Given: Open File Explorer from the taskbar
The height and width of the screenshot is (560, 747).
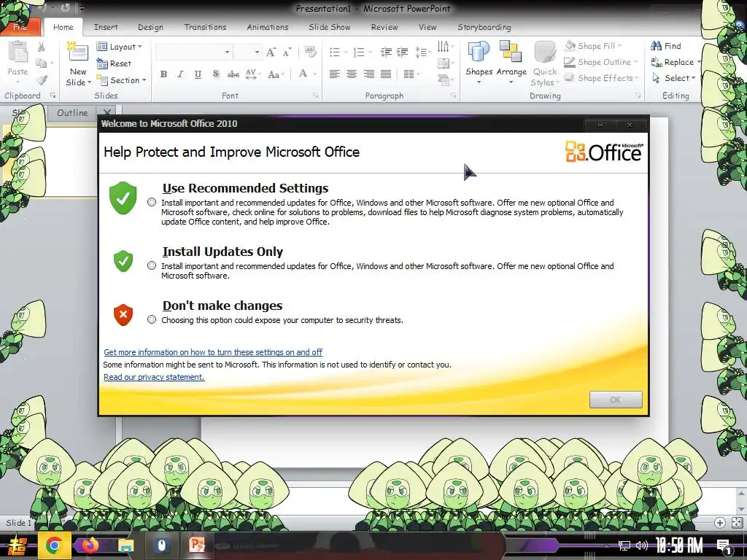Looking at the screenshot, I should (125, 545).
